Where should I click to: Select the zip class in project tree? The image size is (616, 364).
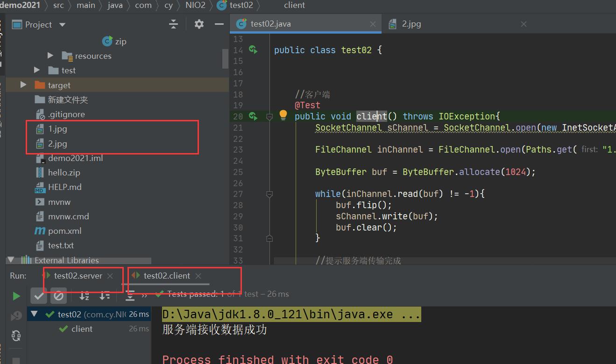(x=114, y=41)
